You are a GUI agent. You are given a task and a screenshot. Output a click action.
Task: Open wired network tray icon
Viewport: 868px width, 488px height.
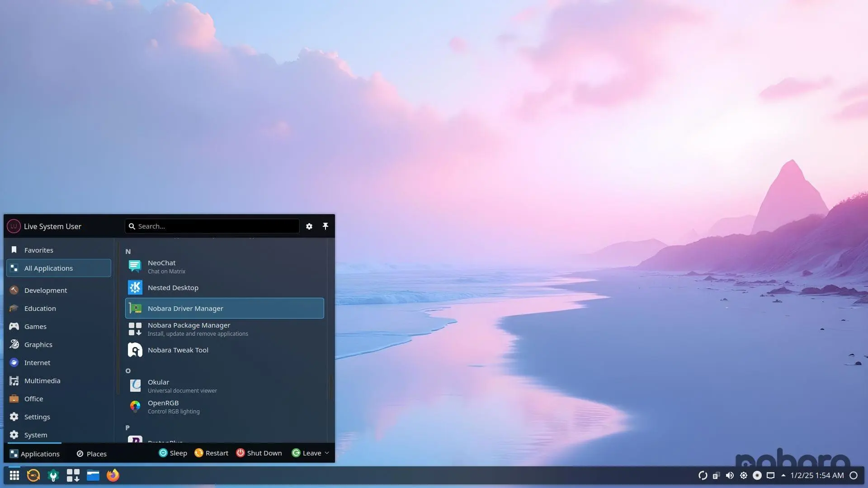pyautogui.click(x=771, y=475)
